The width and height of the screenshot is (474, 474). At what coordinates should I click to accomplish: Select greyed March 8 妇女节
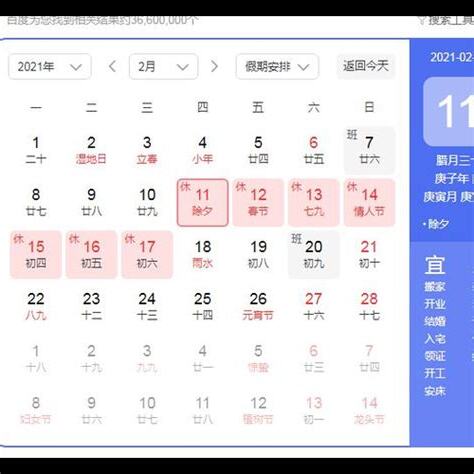(x=36, y=410)
